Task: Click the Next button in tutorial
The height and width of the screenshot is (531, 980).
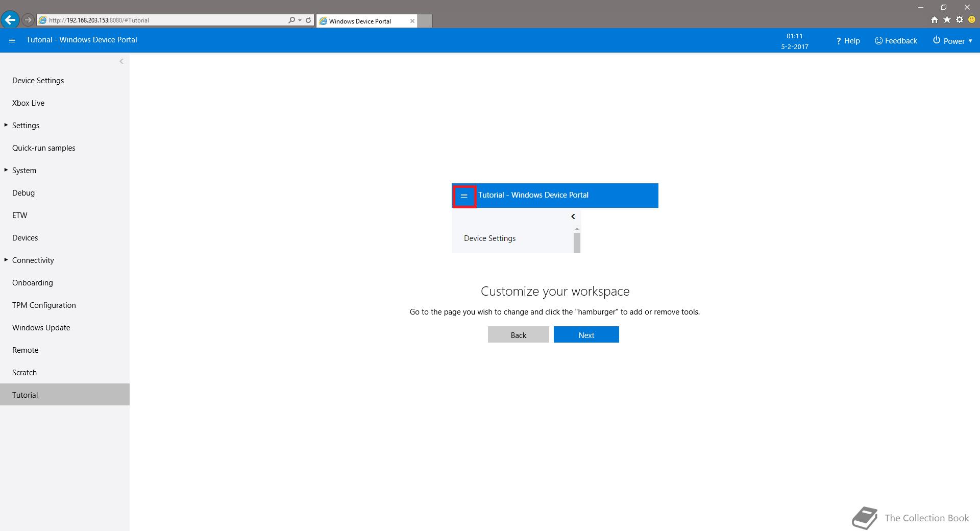Action: 586,334
